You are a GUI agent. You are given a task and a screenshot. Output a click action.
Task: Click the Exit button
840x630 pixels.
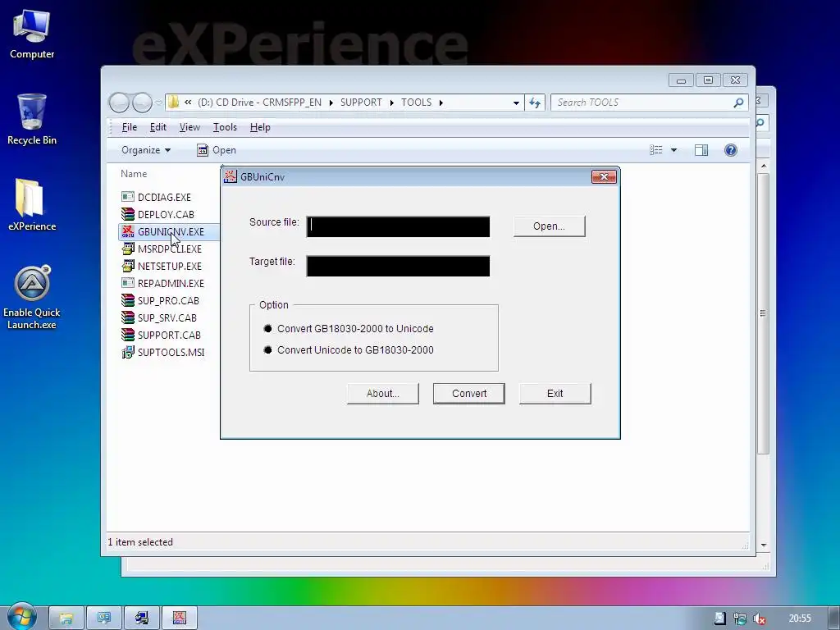(555, 393)
